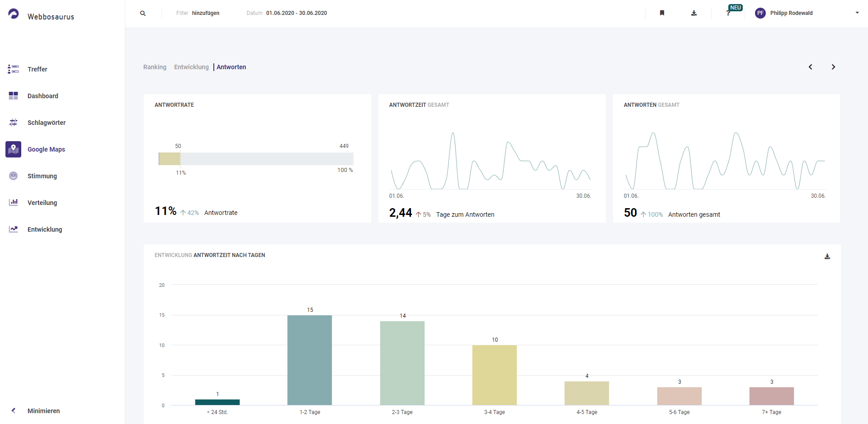The height and width of the screenshot is (424, 868).
Task: Open the help icon with NEU badge
Action: [x=728, y=13]
